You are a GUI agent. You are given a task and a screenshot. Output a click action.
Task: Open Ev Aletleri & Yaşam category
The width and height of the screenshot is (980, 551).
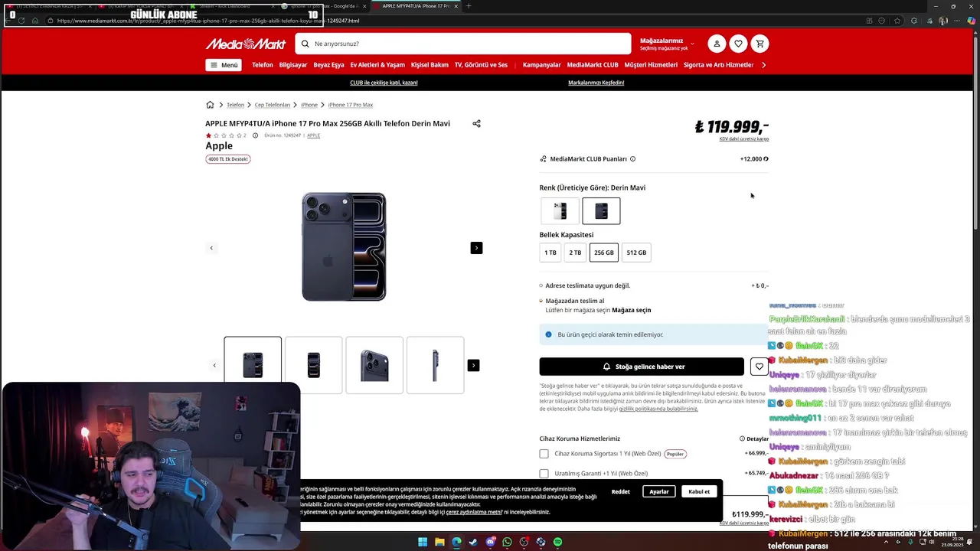(377, 65)
